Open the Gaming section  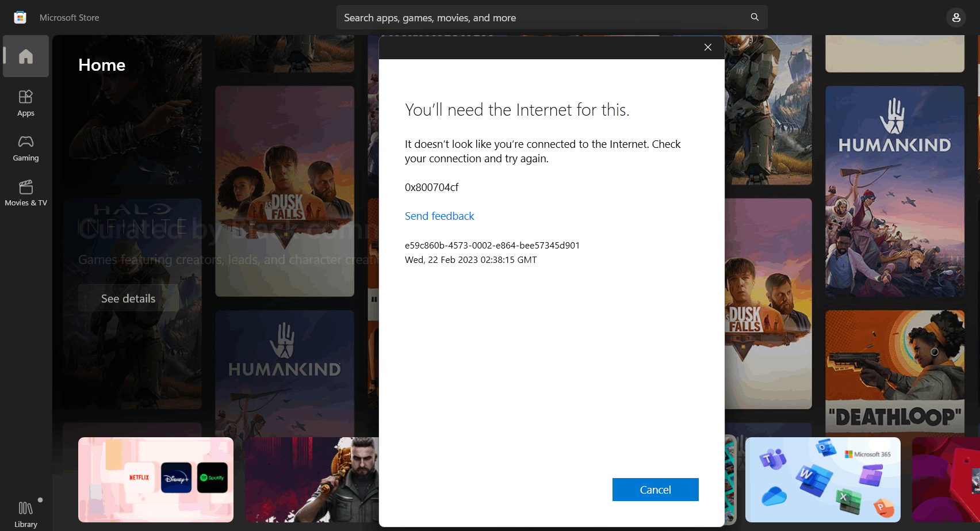click(x=26, y=148)
